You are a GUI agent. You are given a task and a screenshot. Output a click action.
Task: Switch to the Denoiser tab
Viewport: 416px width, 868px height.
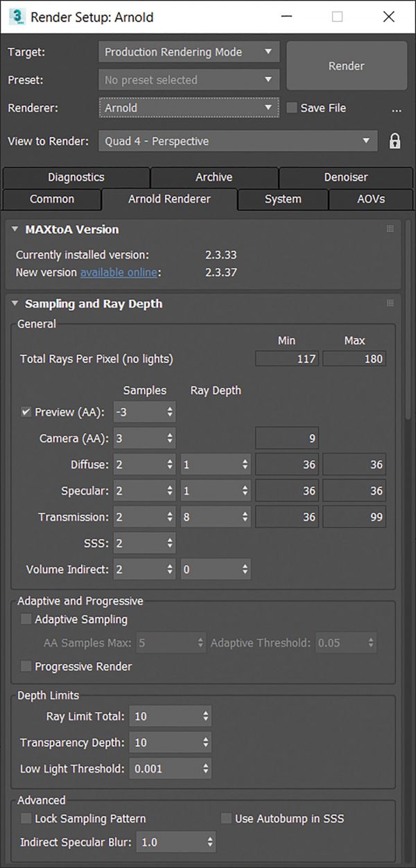tap(346, 177)
